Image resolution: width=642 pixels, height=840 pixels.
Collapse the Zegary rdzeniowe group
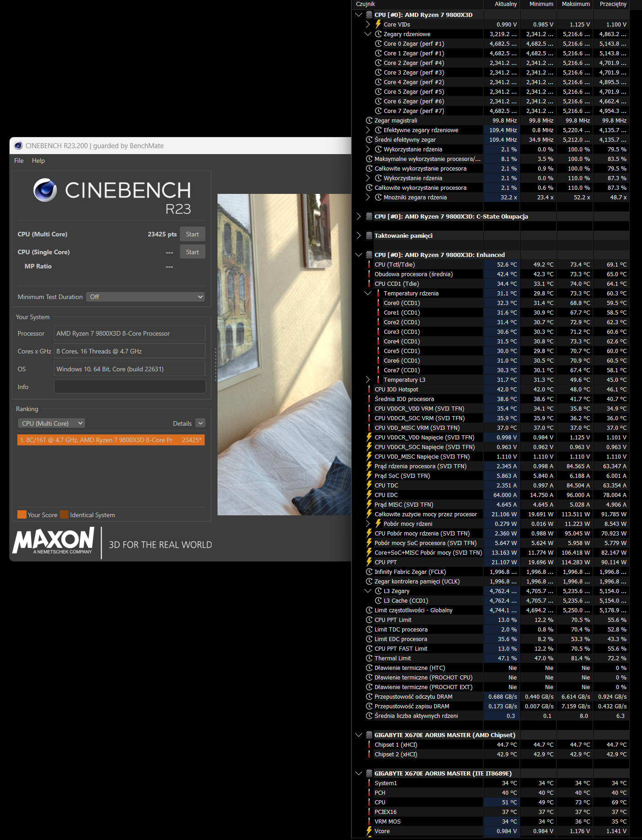pyautogui.click(x=368, y=34)
